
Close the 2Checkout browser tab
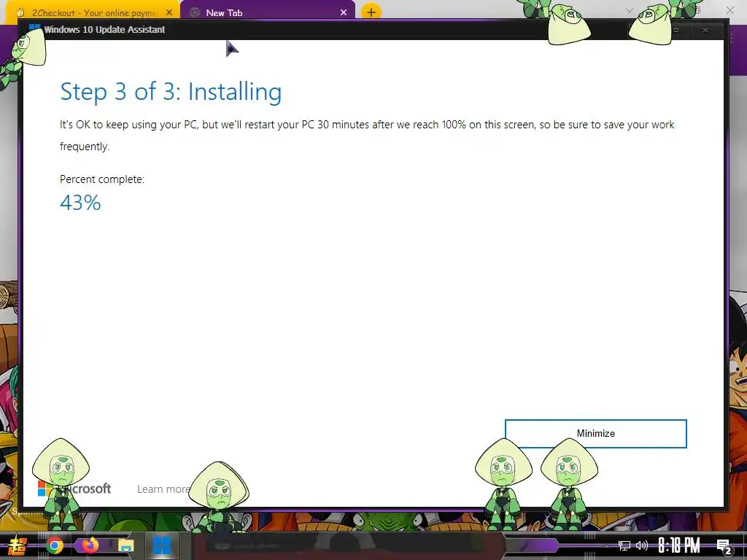pyautogui.click(x=169, y=13)
